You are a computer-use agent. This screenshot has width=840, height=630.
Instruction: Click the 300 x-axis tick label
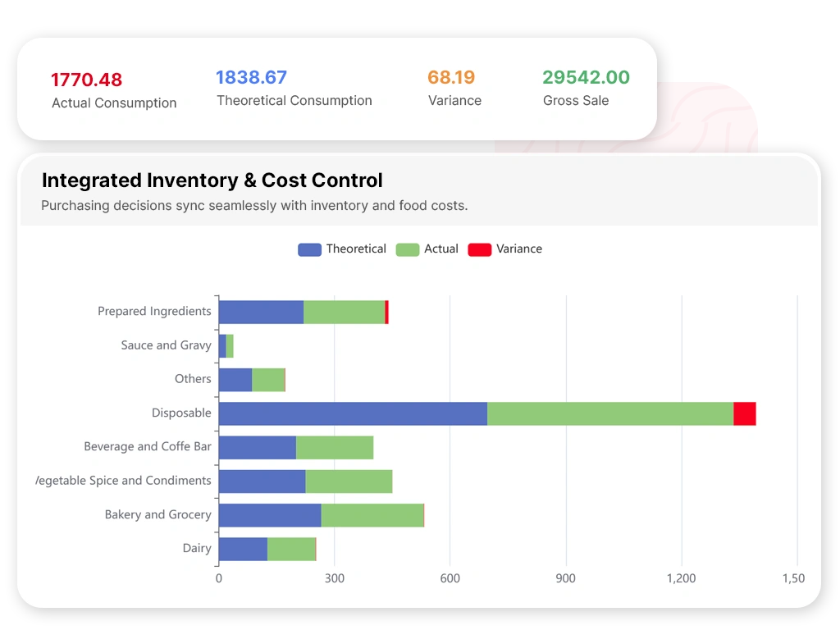pos(335,578)
